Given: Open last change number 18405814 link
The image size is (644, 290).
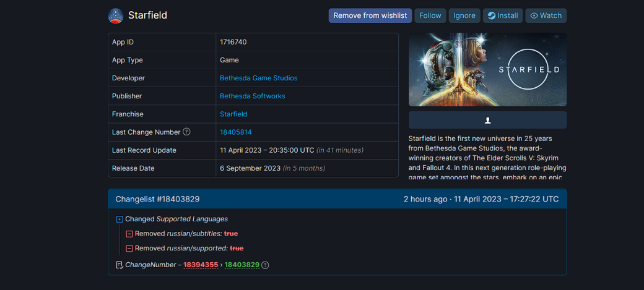Looking at the screenshot, I should [x=236, y=132].
